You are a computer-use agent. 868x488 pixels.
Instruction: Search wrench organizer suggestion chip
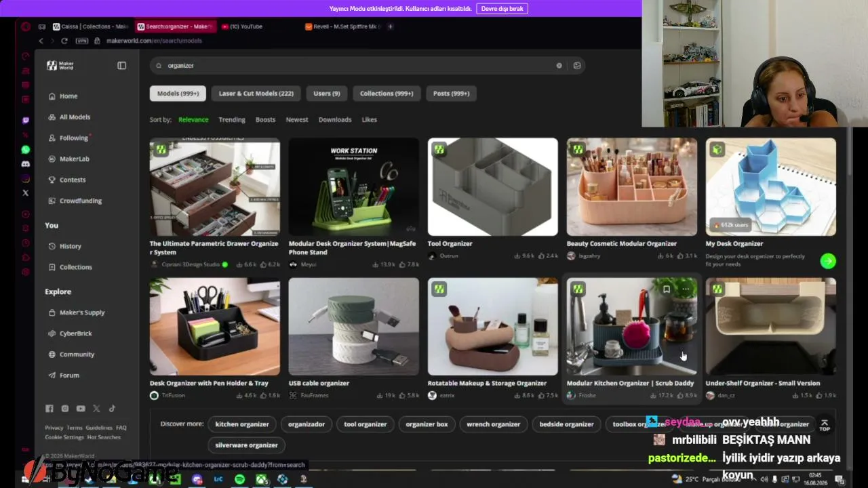(494, 424)
